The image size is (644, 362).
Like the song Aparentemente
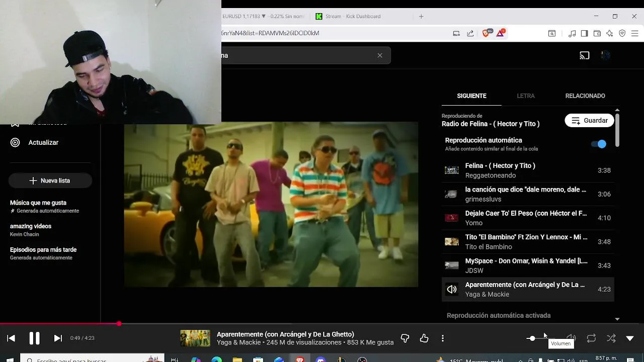424,338
